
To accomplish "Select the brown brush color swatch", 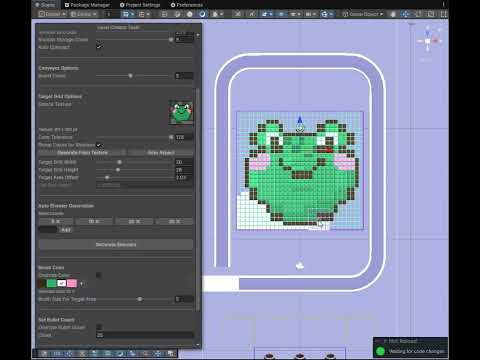I will tap(42, 283).
